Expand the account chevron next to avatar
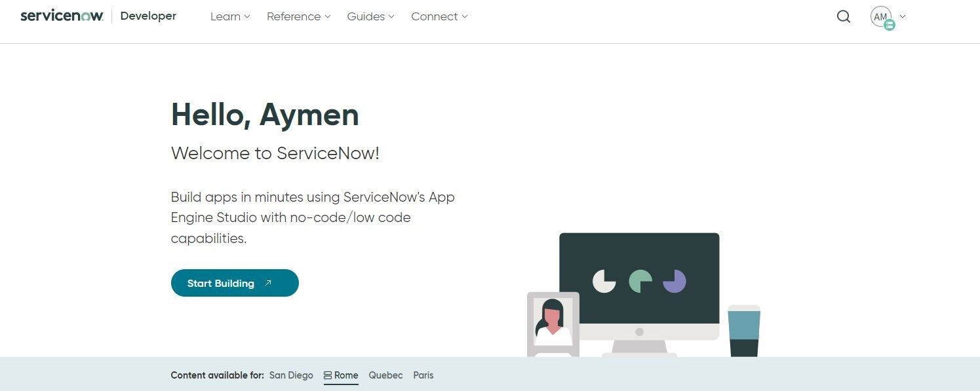 (903, 17)
